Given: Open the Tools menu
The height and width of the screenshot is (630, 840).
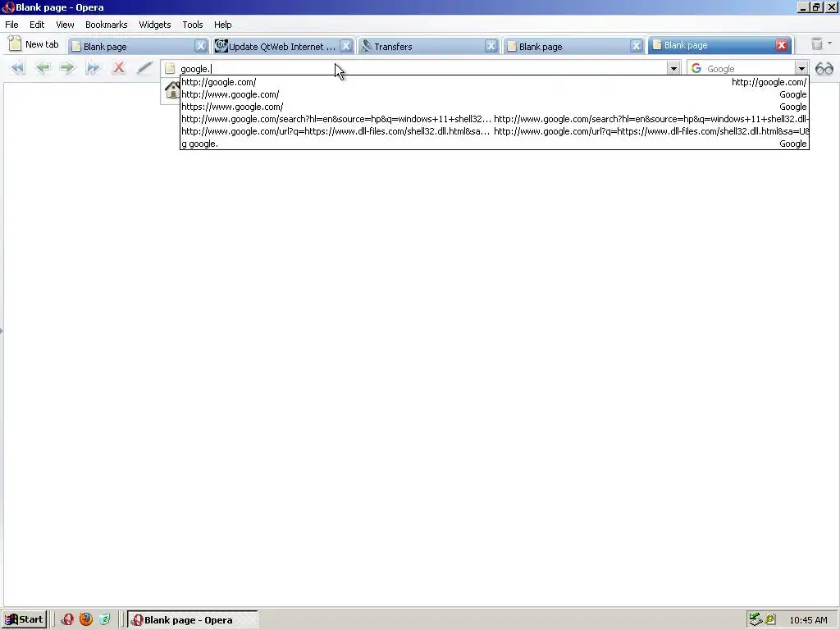Looking at the screenshot, I should [192, 25].
